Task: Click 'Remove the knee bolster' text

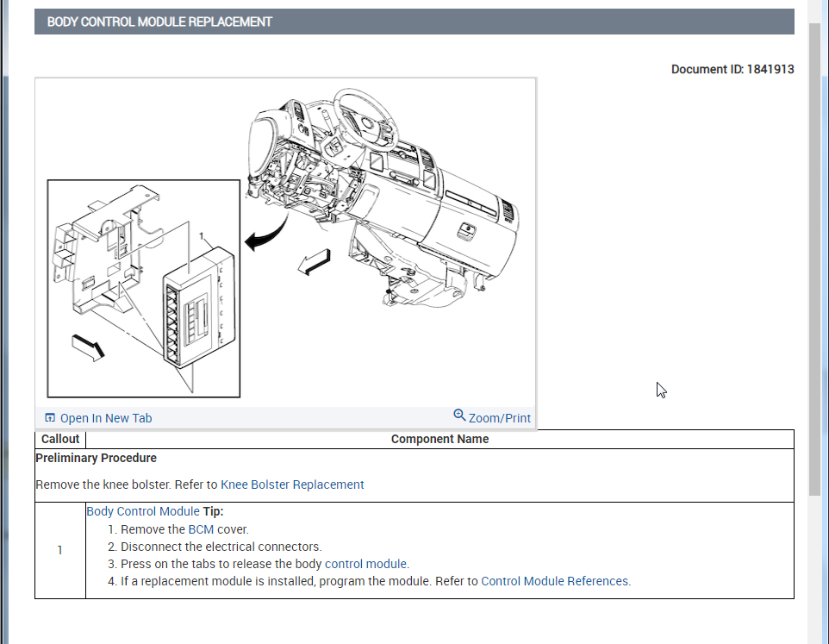Action: [103, 485]
